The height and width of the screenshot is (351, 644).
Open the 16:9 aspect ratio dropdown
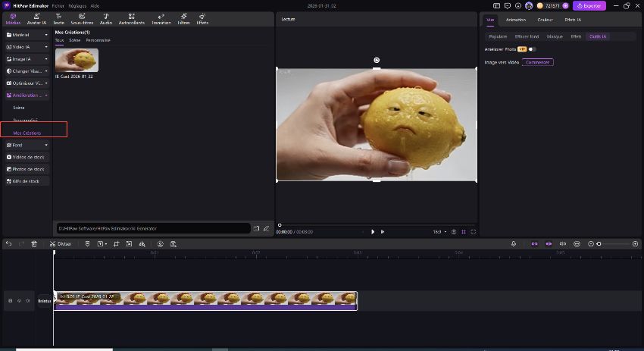(x=439, y=232)
